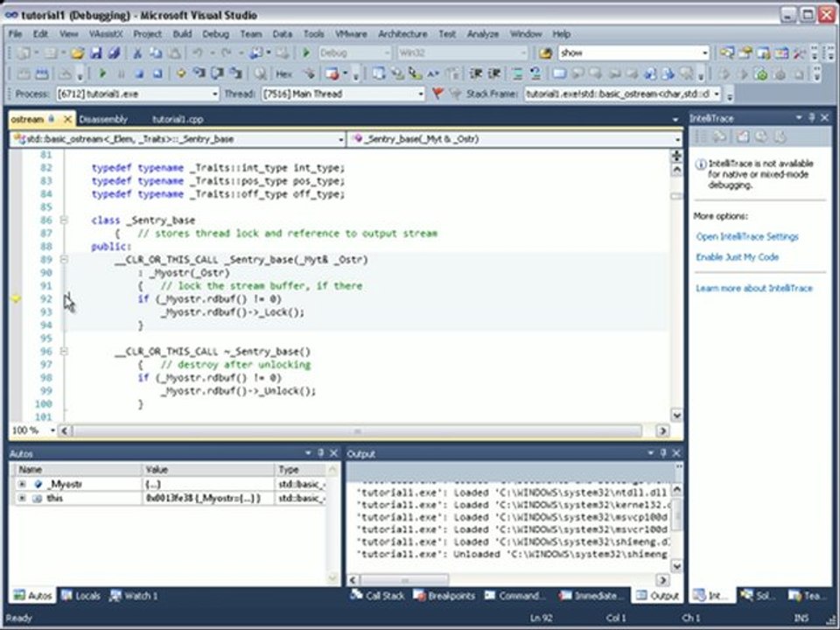Click Show Next Statement yellow arrow icon

pyautogui.click(x=181, y=73)
